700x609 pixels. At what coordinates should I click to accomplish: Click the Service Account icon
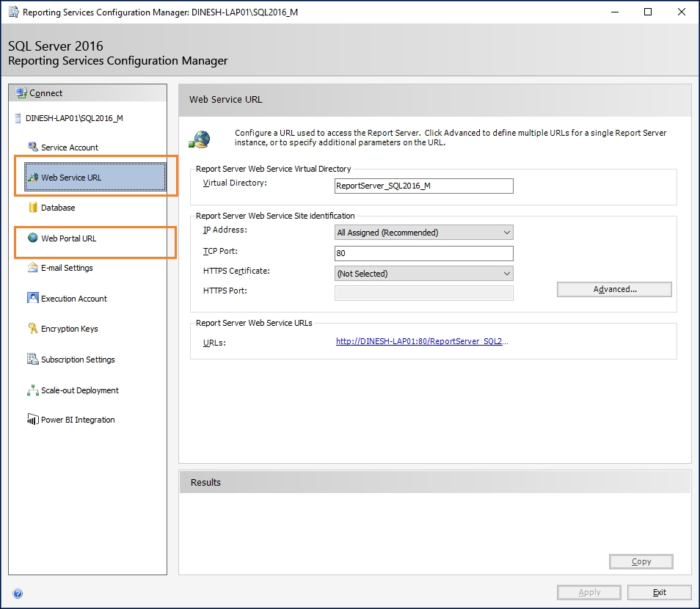tap(32, 147)
